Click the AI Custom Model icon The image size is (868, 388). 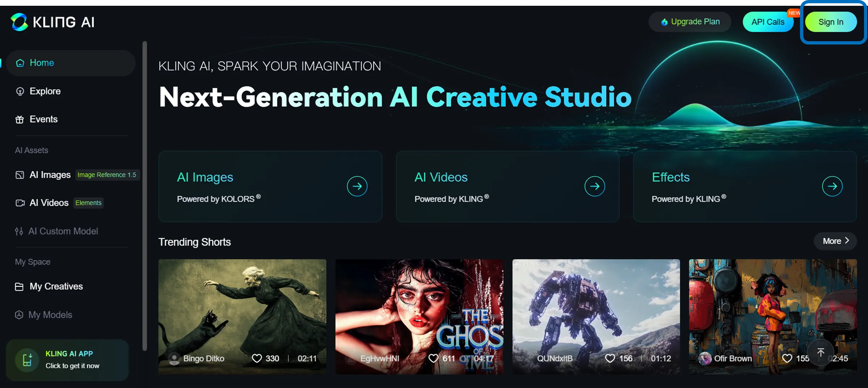click(18, 231)
